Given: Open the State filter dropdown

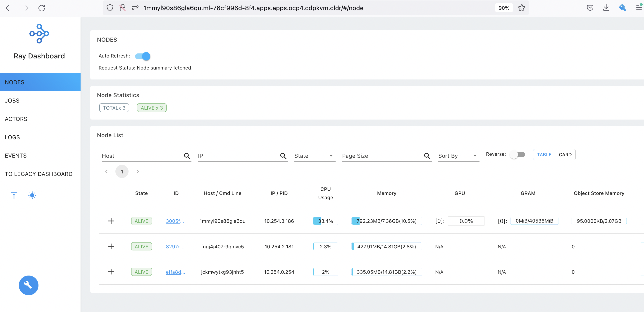Looking at the screenshot, I should click(x=314, y=156).
